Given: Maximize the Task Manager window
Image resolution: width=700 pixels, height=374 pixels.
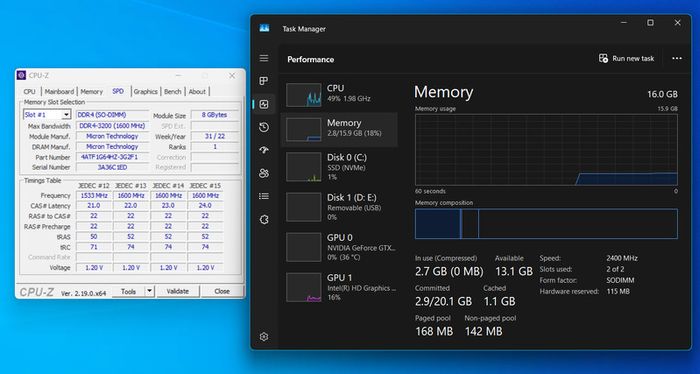Looking at the screenshot, I should tap(650, 23).
